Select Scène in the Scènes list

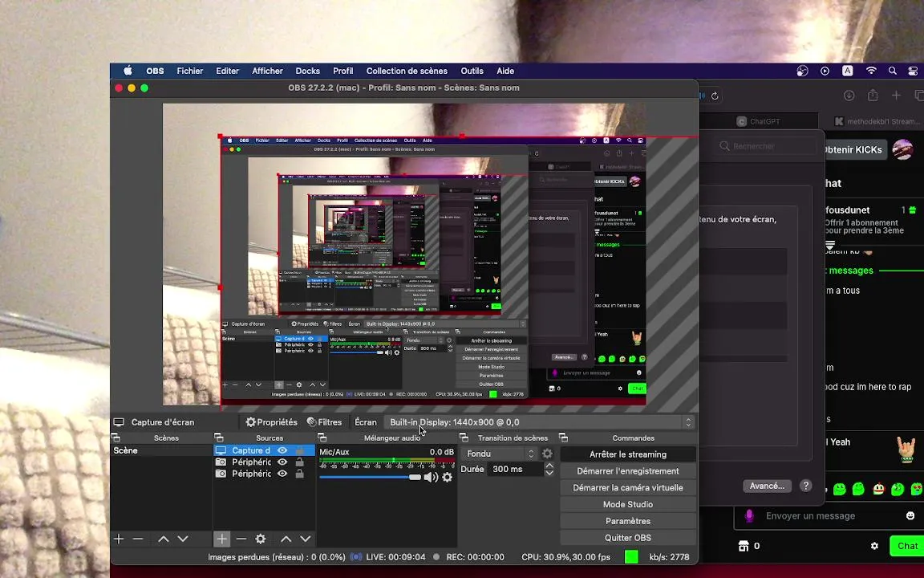pos(161,450)
